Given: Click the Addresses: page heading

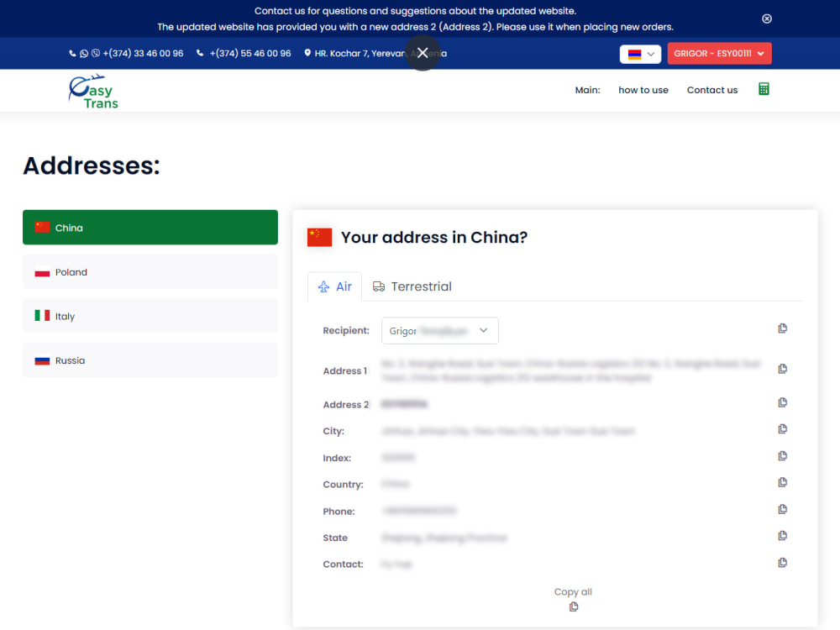Looking at the screenshot, I should point(91,165).
